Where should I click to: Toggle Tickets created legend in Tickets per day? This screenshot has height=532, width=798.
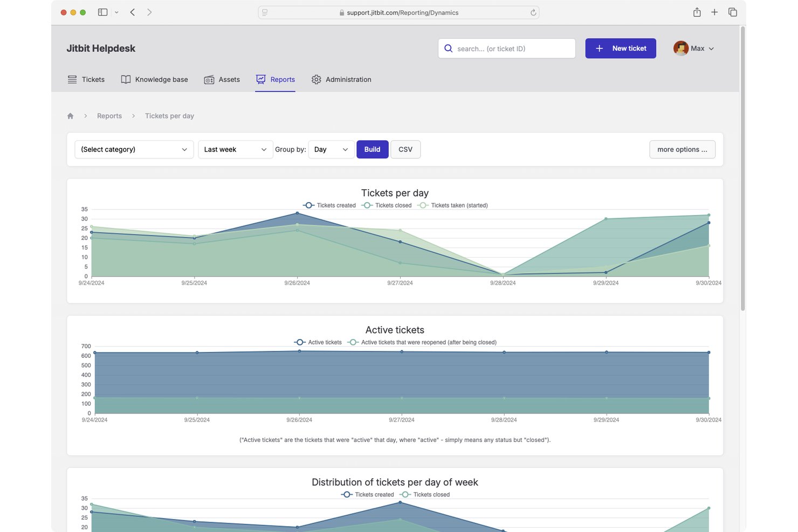coord(329,205)
